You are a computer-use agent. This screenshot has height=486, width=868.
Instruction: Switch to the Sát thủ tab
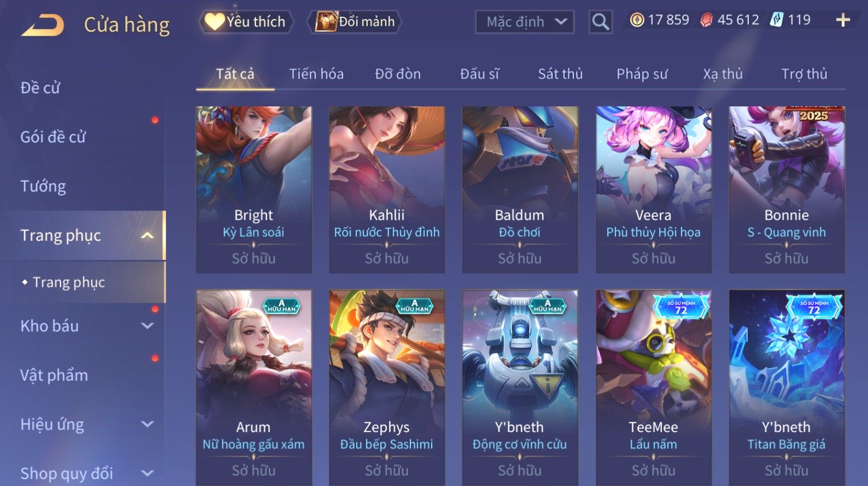coord(560,74)
